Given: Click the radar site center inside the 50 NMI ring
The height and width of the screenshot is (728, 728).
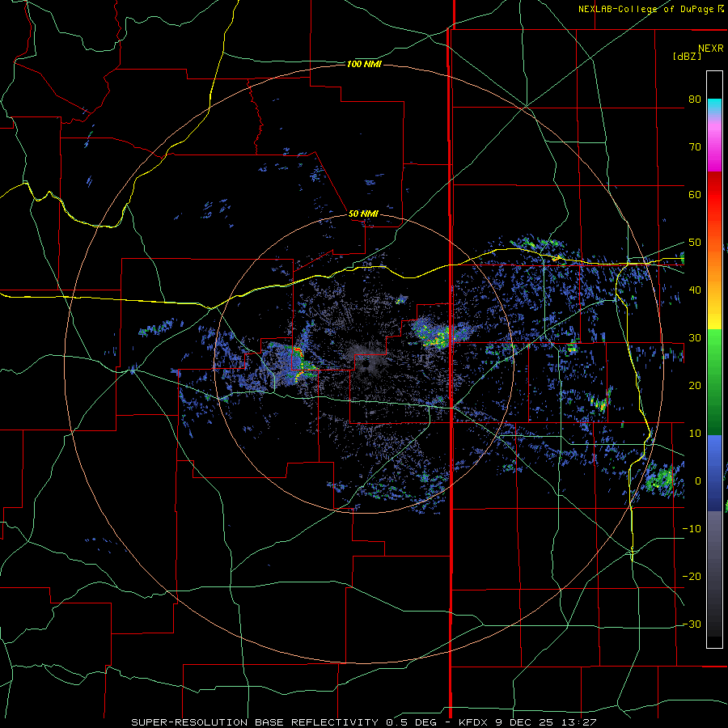Looking at the screenshot, I should click(365, 363).
